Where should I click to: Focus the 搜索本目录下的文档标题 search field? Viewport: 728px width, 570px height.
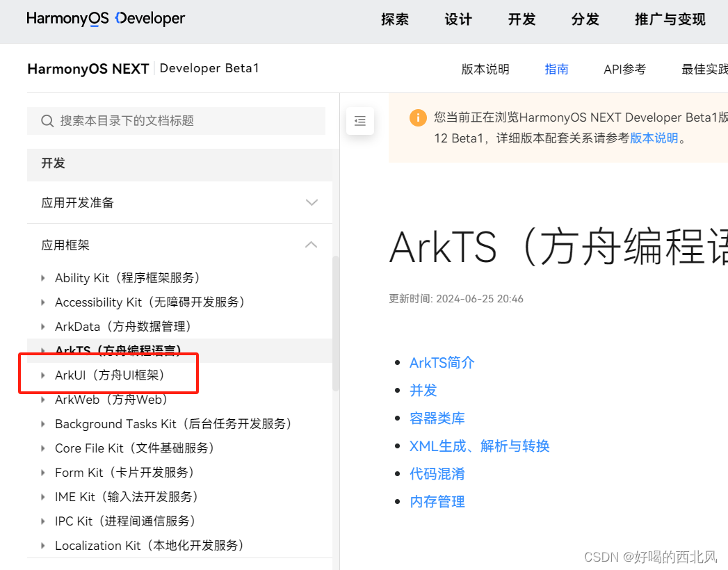[x=176, y=121]
